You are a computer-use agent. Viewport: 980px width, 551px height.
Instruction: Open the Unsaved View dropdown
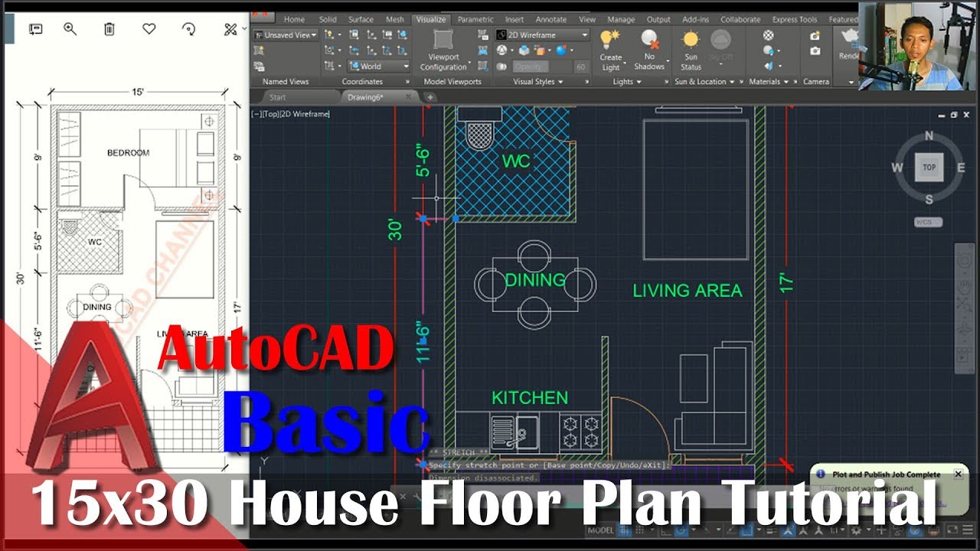pyautogui.click(x=286, y=35)
